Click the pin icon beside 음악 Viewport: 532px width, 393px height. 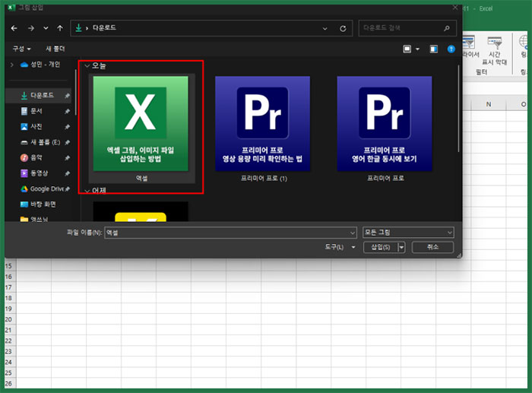click(67, 158)
